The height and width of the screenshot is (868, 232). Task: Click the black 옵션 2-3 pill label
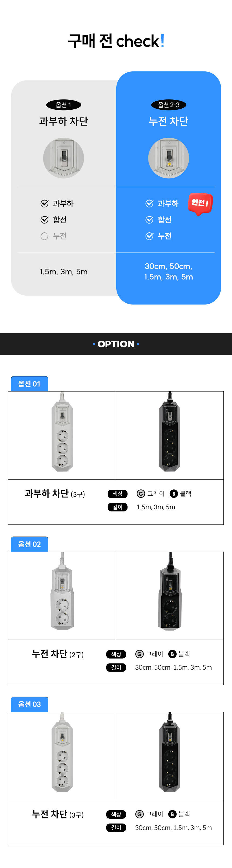tap(168, 105)
